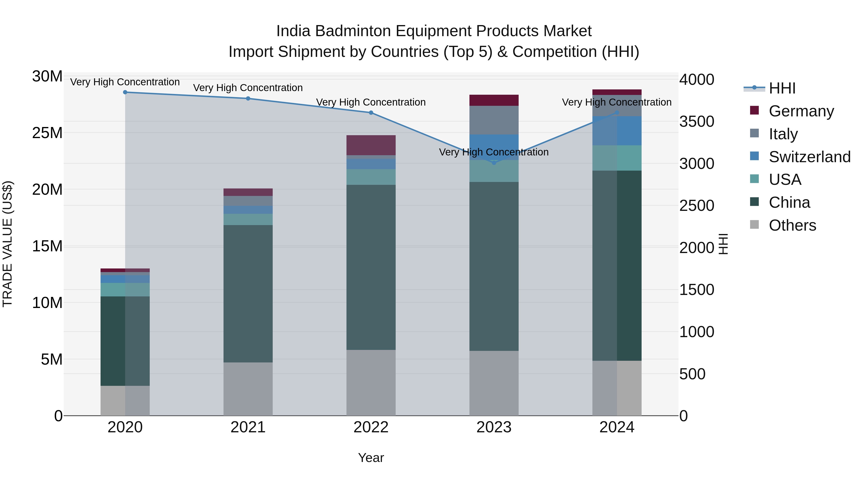Click the 'India Badminton Equipment Products Market' title

[x=434, y=31]
